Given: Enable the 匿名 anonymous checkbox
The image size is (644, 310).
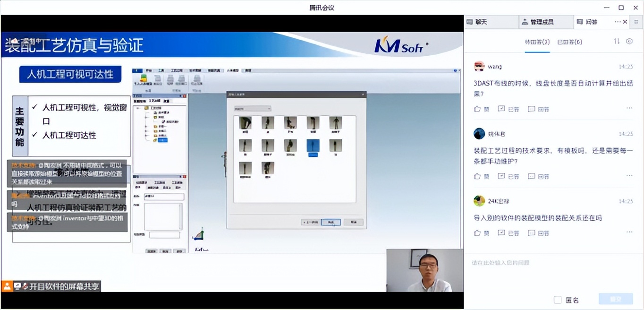Looking at the screenshot, I should (x=558, y=300).
